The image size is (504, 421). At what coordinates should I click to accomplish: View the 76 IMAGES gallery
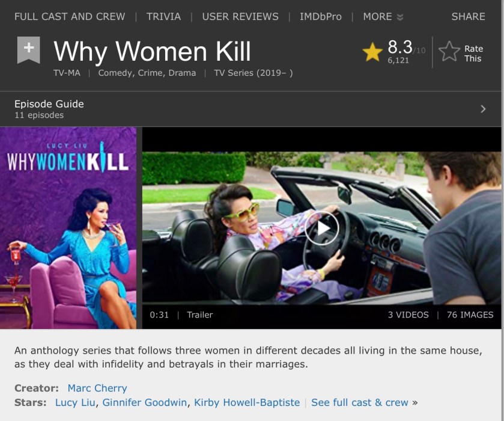(470, 315)
